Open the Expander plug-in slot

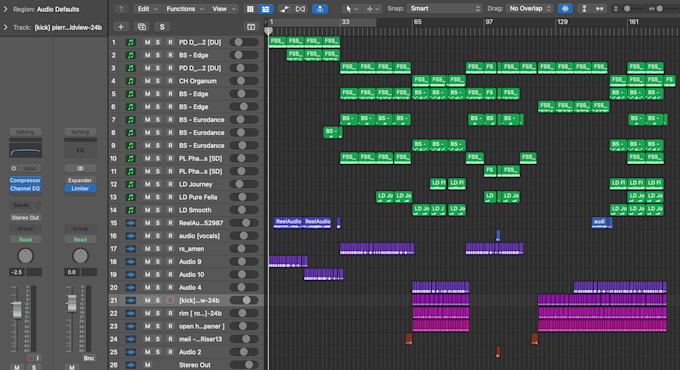click(x=80, y=180)
